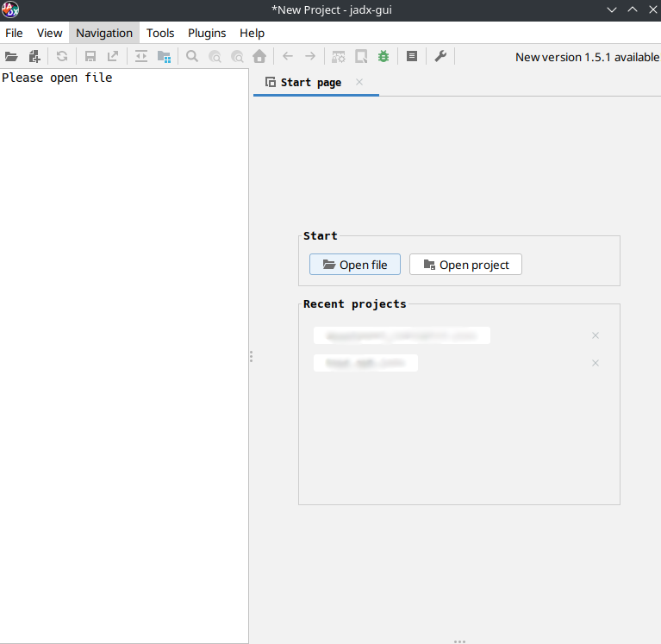The image size is (661, 644).
Task: Open Preferences with the wrench icon
Action: coord(440,57)
